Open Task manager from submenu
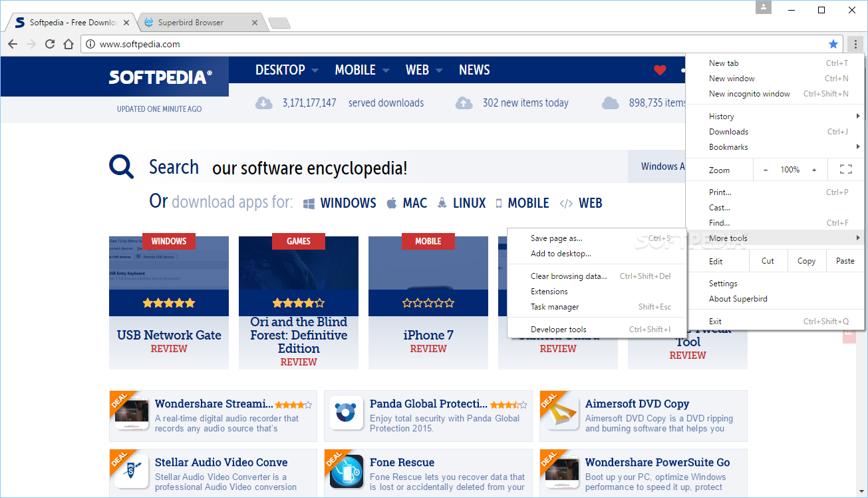868x498 pixels. pos(597,306)
